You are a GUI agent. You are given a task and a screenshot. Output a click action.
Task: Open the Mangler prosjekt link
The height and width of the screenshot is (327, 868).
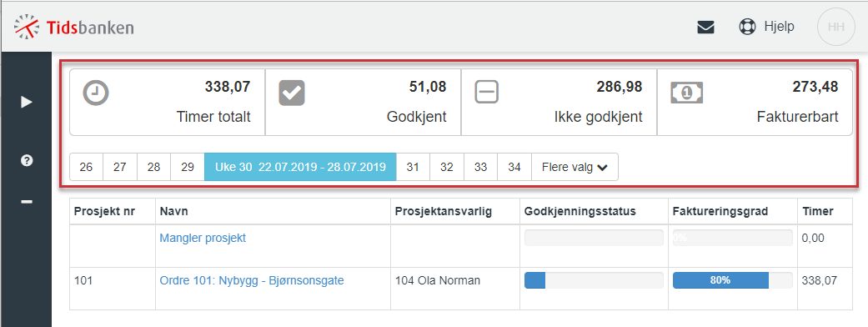tap(203, 238)
